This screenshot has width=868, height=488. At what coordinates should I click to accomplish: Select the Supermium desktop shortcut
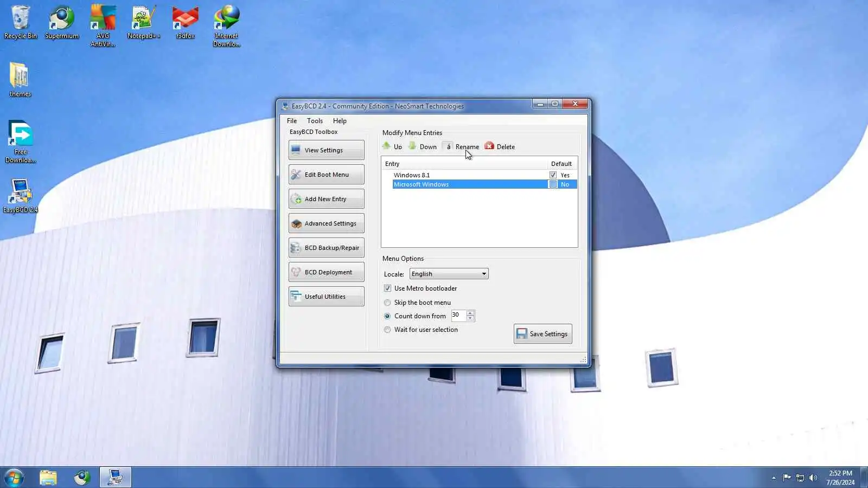(x=62, y=22)
